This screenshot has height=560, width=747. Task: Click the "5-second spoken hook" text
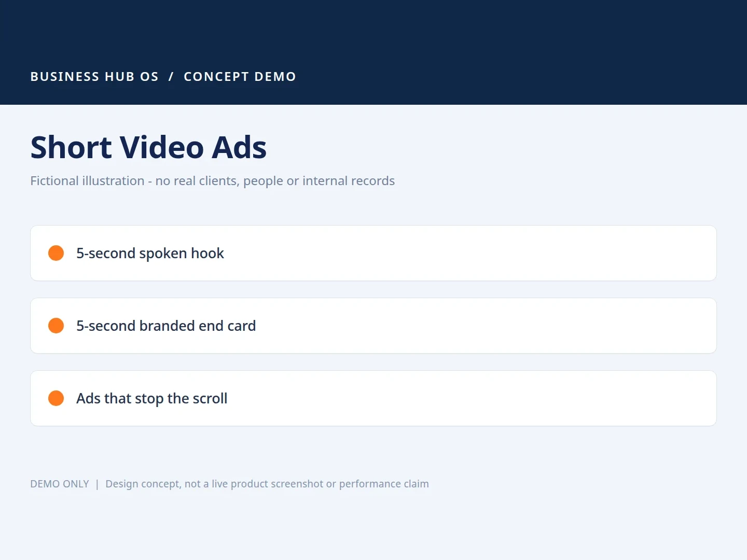[150, 253]
